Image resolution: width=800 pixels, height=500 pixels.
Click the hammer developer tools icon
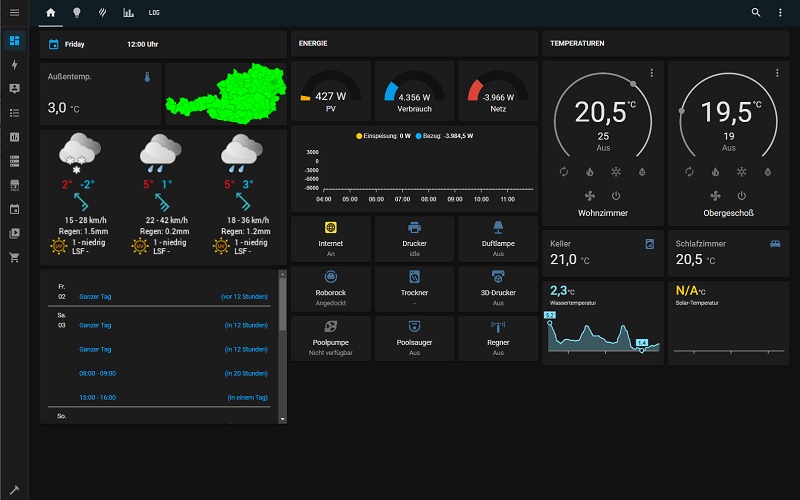(x=14, y=490)
